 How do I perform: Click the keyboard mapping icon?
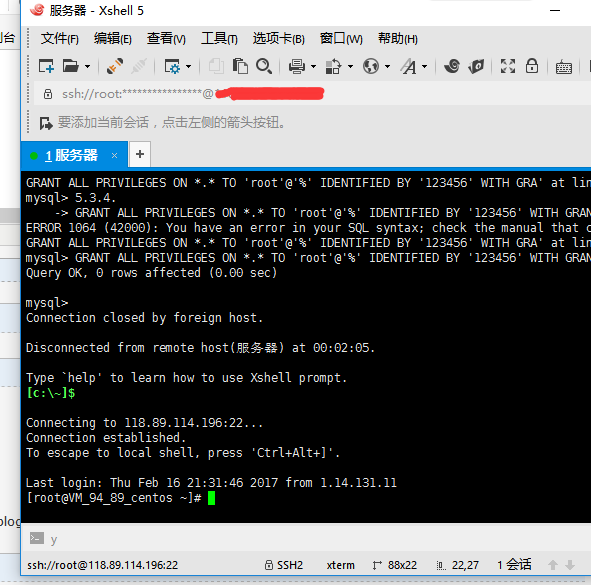(x=564, y=67)
